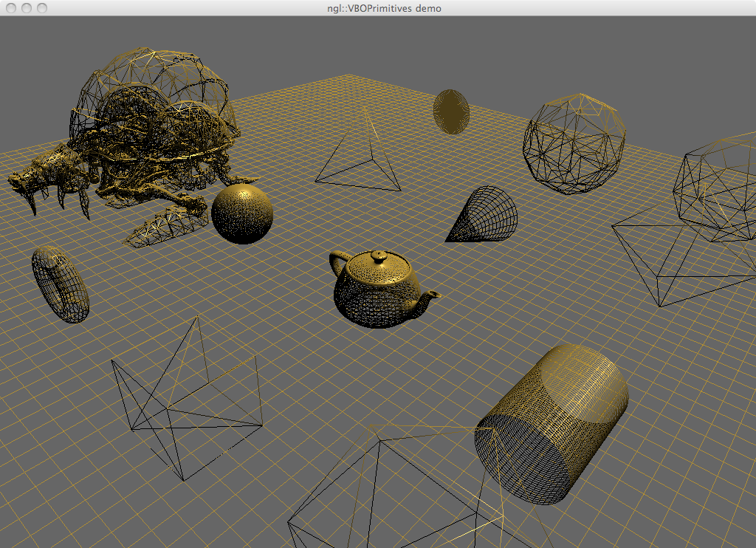756x548 pixels.
Task: Close the ngl::VBOPrimitives demo window
Action: point(11,8)
